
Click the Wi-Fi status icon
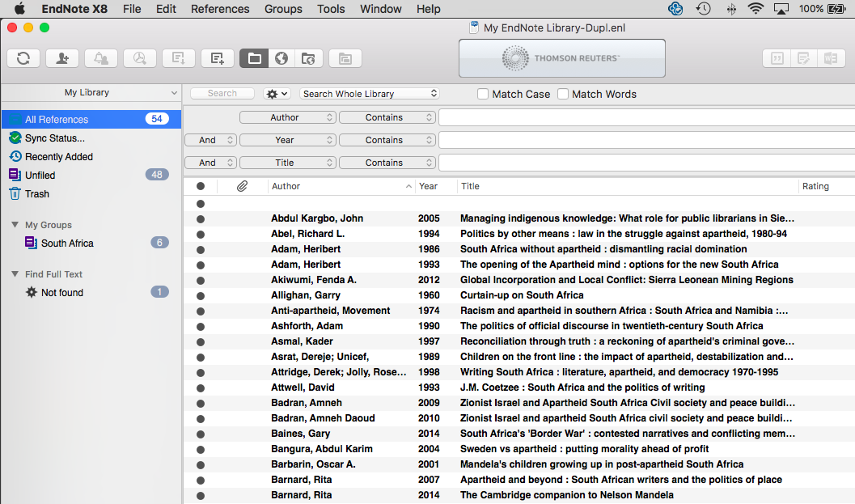click(x=756, y=9)
